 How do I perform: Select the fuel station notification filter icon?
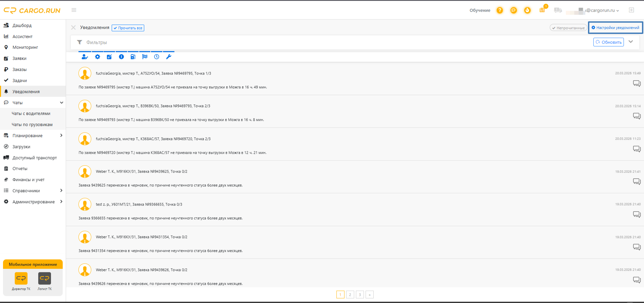[x=133, y=57]
